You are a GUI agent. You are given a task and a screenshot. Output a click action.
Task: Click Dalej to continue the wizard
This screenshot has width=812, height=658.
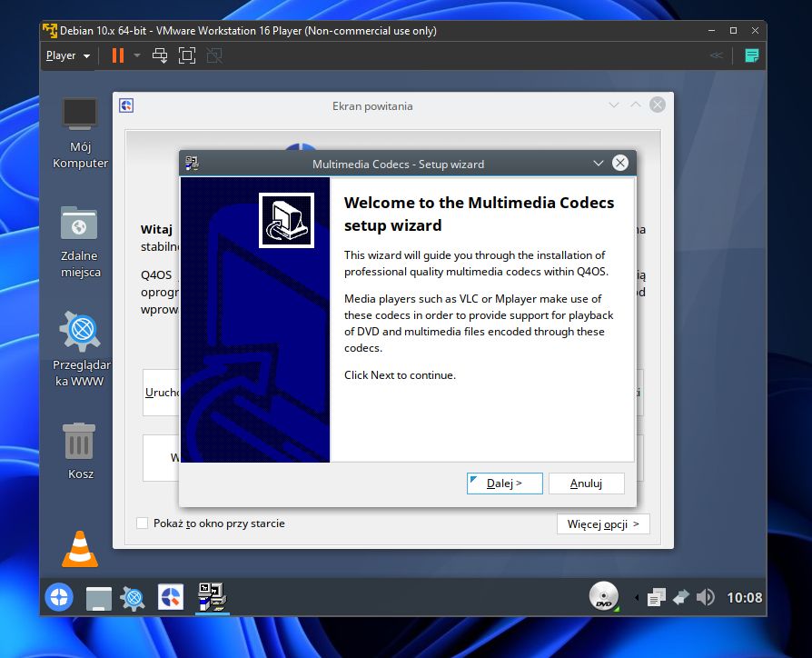504,484
